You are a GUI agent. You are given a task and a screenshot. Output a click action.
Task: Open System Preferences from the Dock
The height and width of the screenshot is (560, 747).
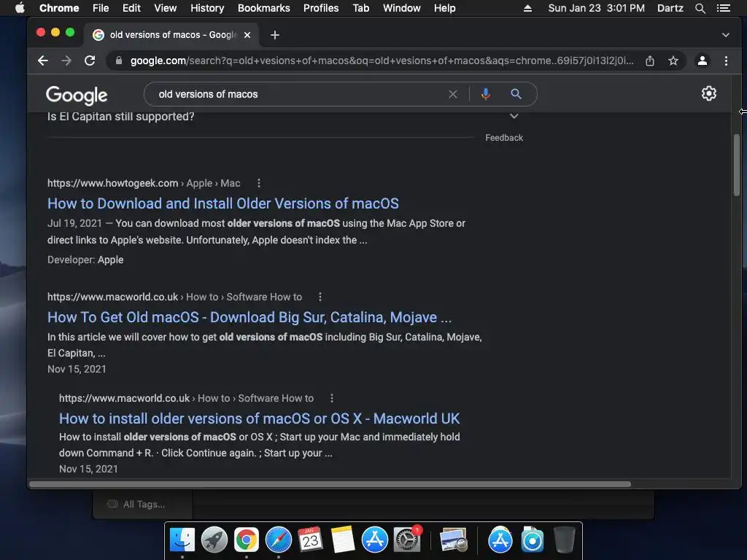[x=407, y=540]
